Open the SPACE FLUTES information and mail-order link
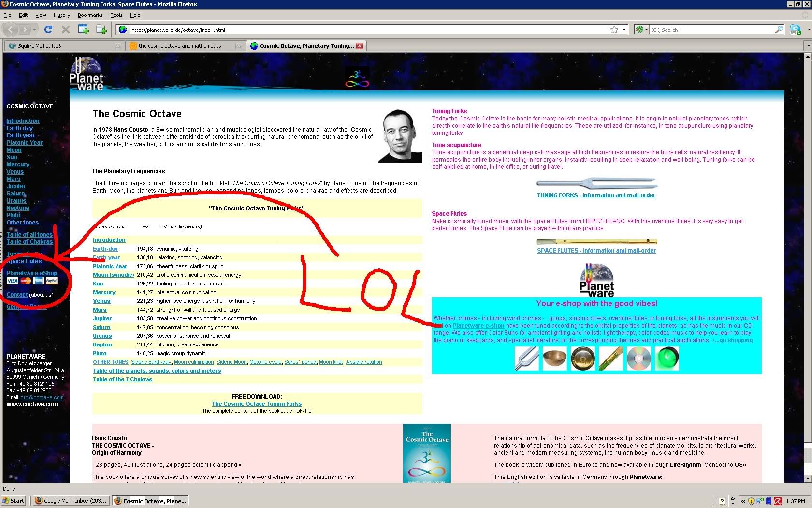 point(596,251)
